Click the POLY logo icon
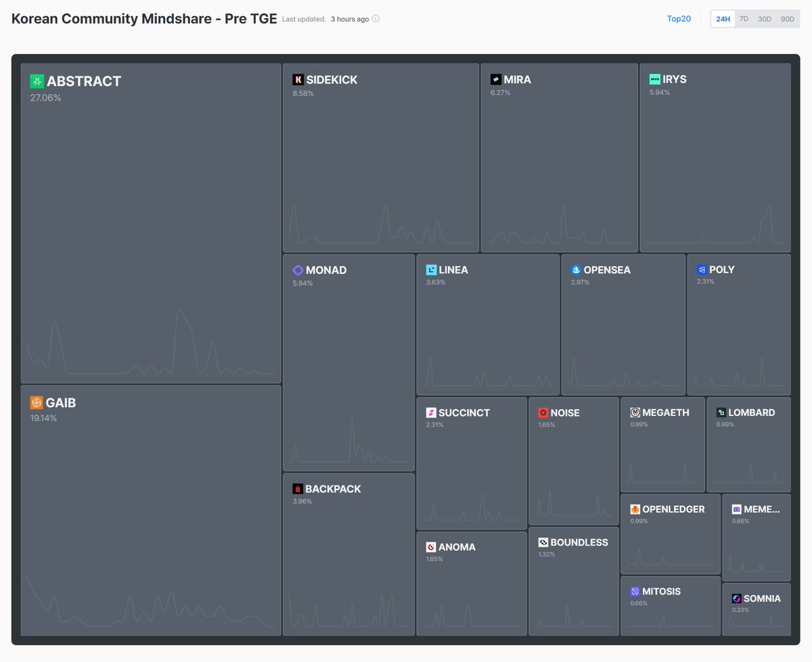812x662 pixels. 702,270
